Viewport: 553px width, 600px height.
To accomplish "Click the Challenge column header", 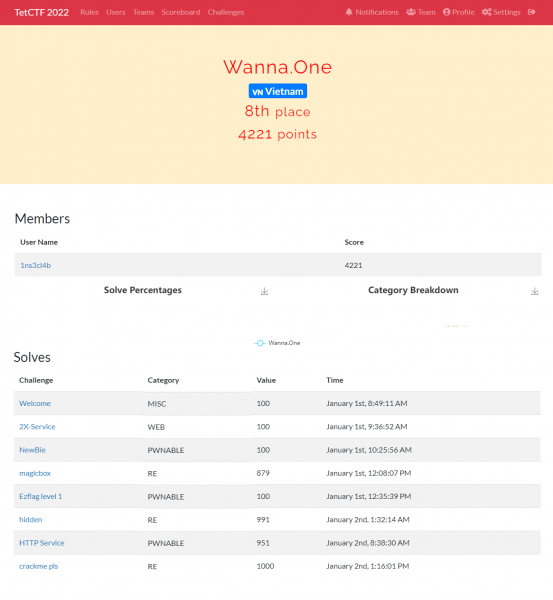I will (36, 380).
